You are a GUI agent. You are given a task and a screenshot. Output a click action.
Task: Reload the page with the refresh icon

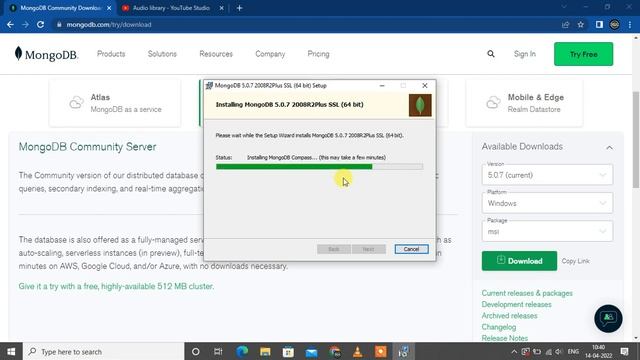point(40,24)
